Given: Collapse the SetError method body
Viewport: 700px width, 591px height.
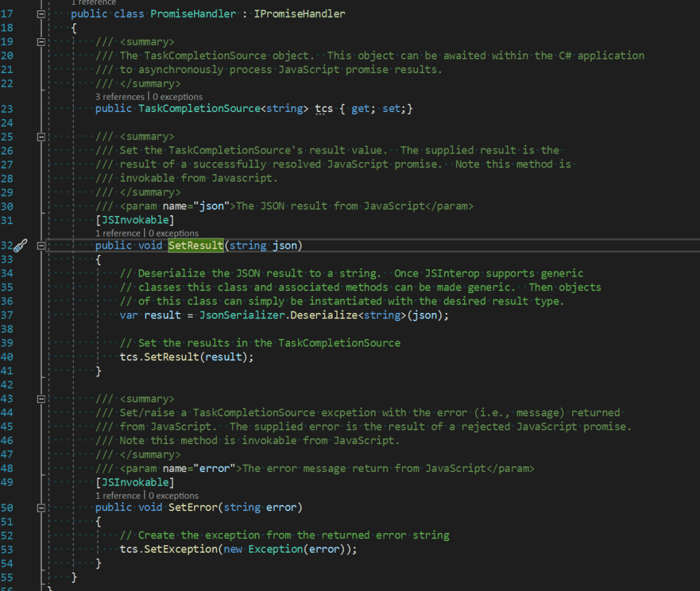Looking at the screenshot, I should point(41,508).
